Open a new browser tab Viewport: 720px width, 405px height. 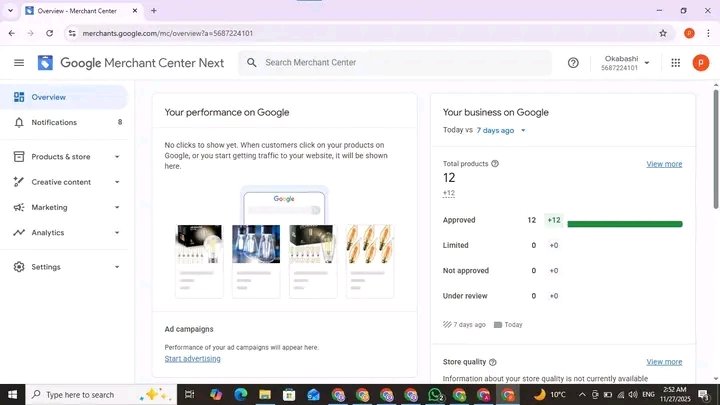[x=154, y=11]
